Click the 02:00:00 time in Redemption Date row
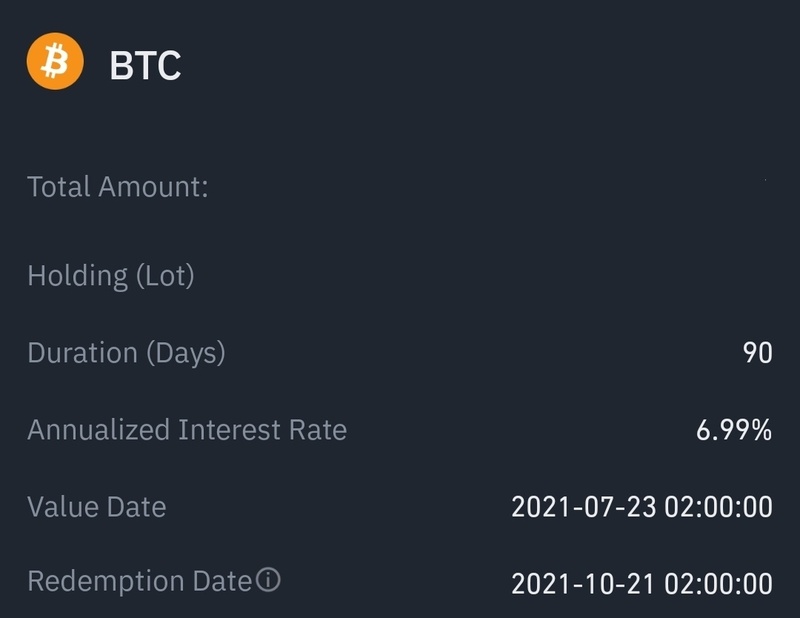The image size is (800, 618). coord(718,583)
